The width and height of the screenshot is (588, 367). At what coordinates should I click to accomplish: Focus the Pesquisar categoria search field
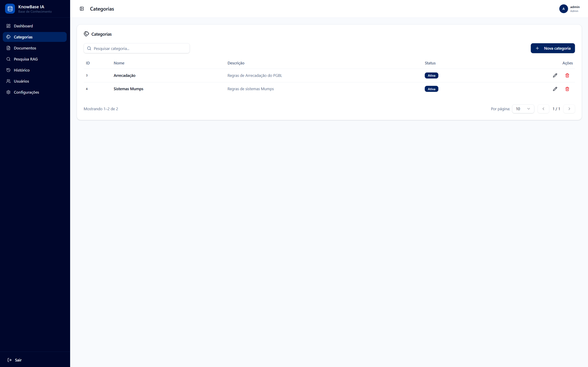[x=137, y=48]
